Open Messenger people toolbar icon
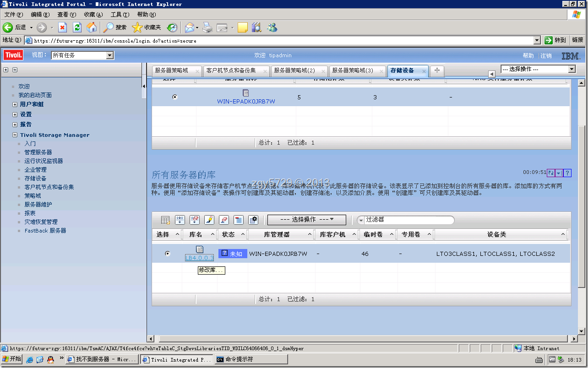The height and width of the screenshot is (368, 588). click(272, 27)
